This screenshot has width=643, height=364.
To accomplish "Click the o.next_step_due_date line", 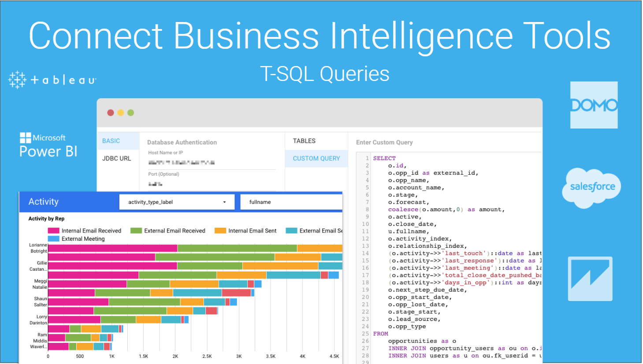I will 427,290.
